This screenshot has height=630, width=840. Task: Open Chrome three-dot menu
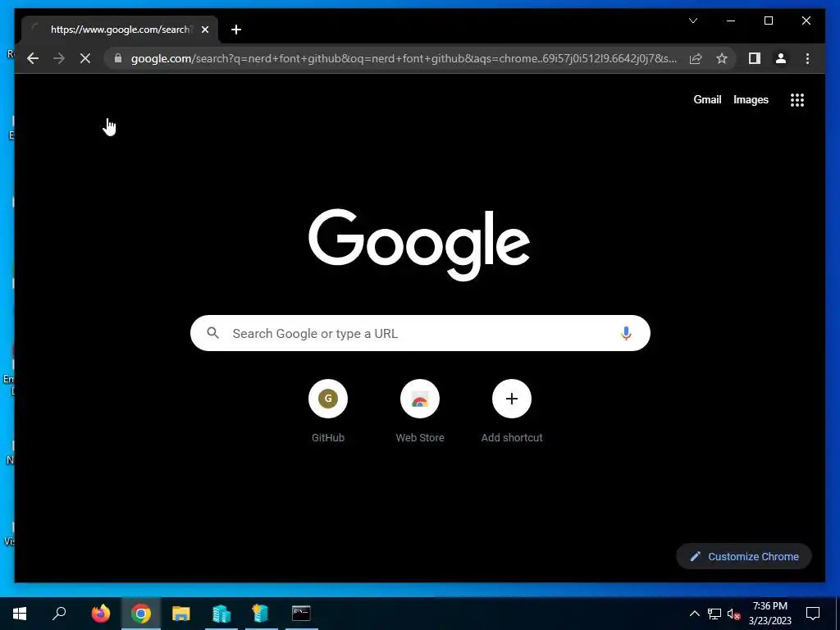click(x=807, y=58)
